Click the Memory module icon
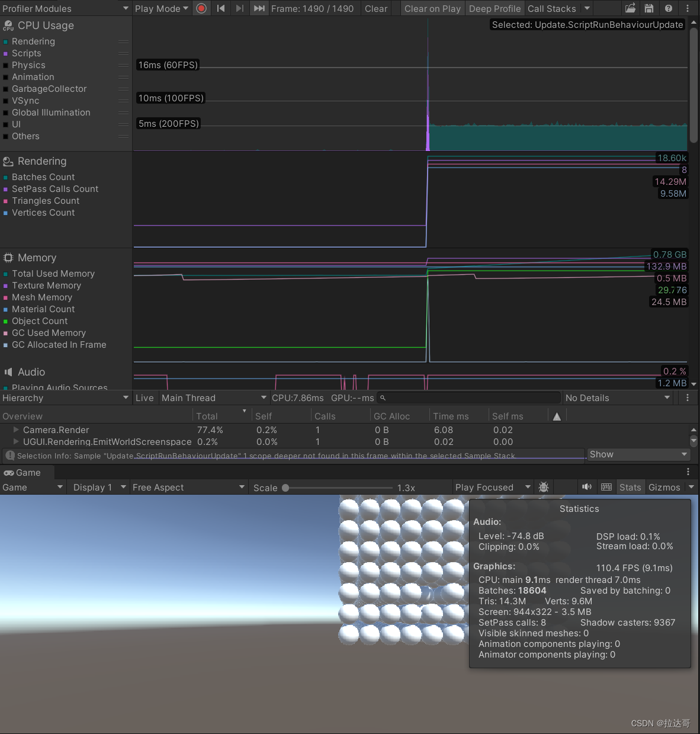Image resolution: width=700 pixels, height=734 pixels. [x=8, y=258]
